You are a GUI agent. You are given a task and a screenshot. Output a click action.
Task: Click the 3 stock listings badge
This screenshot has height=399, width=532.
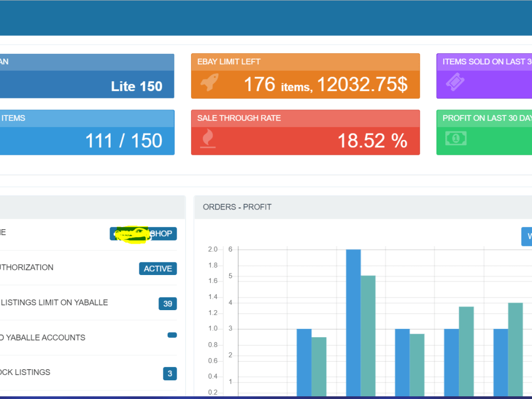coord(170,373)
